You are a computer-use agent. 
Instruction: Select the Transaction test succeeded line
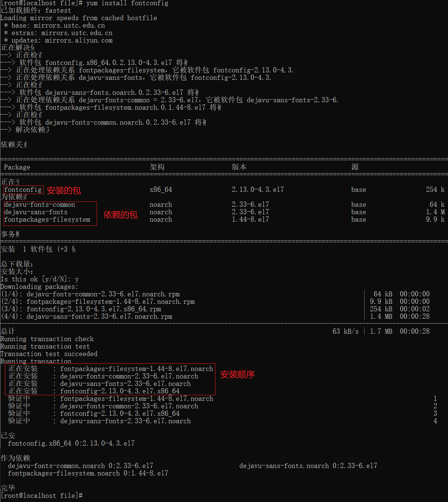49,354
